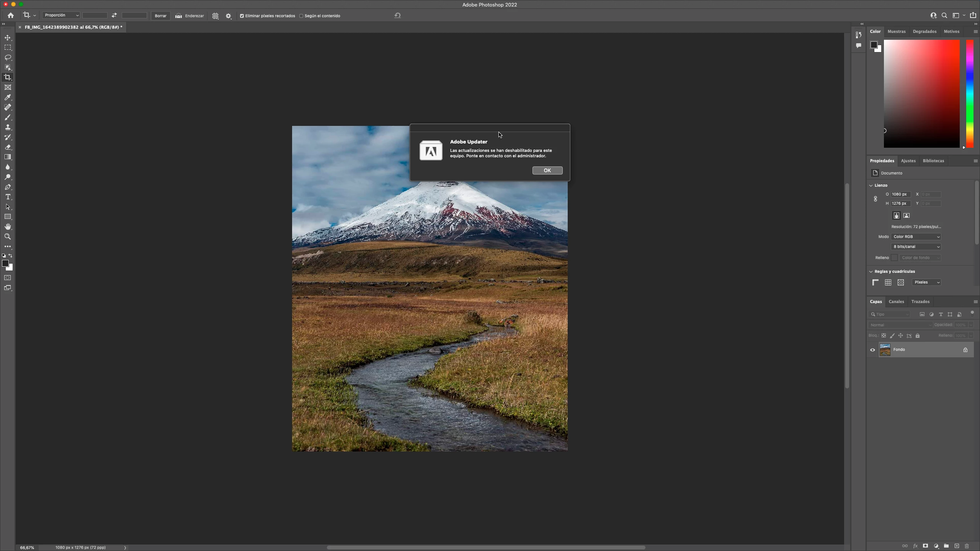980x551 pixels.
Task: Select the Brush tool
Action: point(8,117)
